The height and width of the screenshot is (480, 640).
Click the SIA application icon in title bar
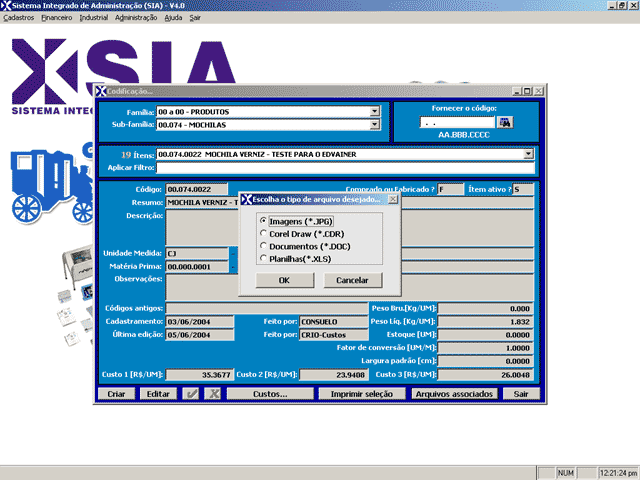click(x=7, y=6)
